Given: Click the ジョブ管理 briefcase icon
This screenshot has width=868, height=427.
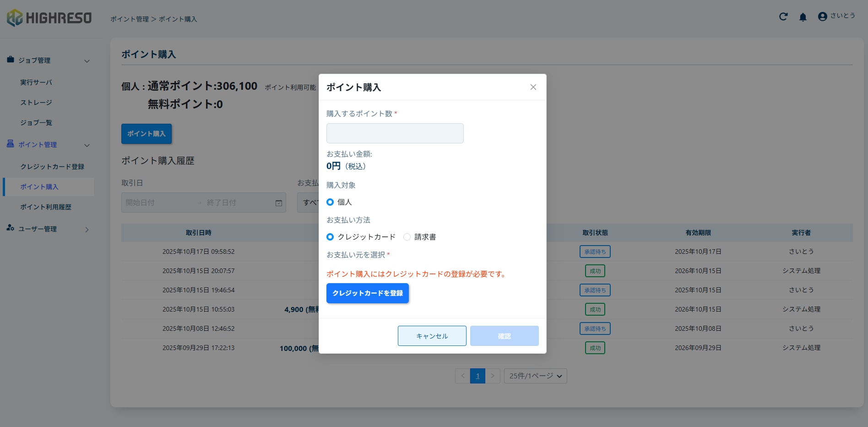Looking at the screenshot, I should tap(11, 60).
